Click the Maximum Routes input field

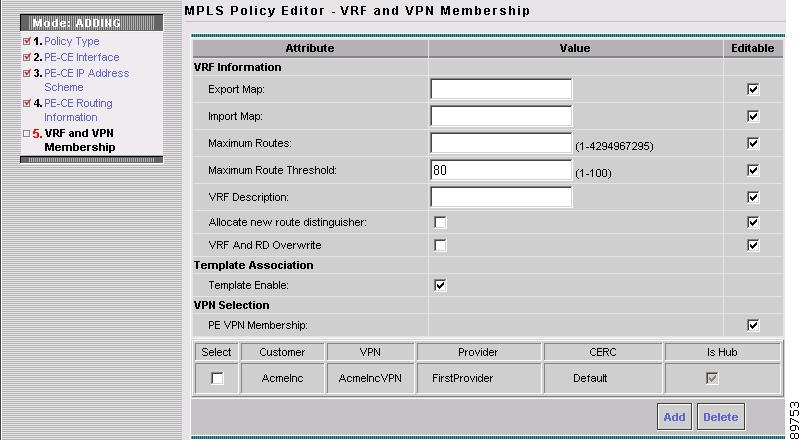click(x=501, y=143)
